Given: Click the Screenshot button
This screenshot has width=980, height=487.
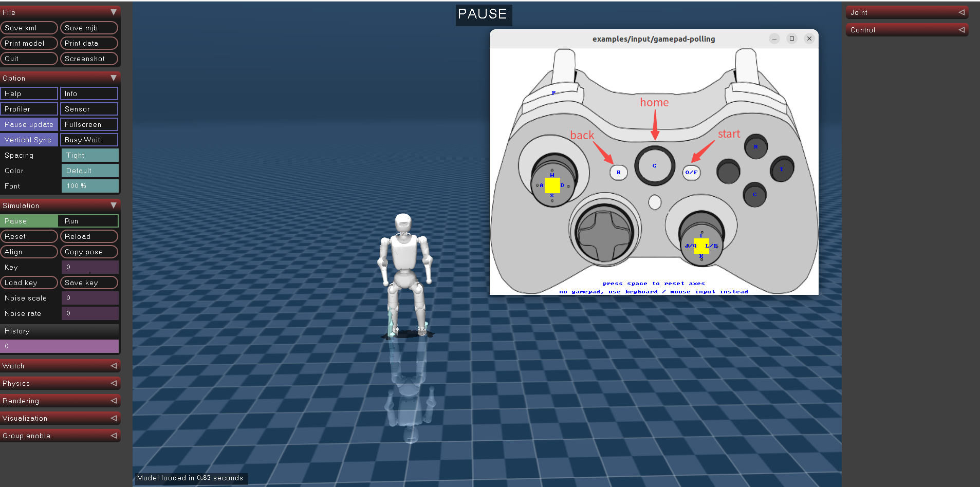Looking at the screenshot, I should [x=89, y=59].
